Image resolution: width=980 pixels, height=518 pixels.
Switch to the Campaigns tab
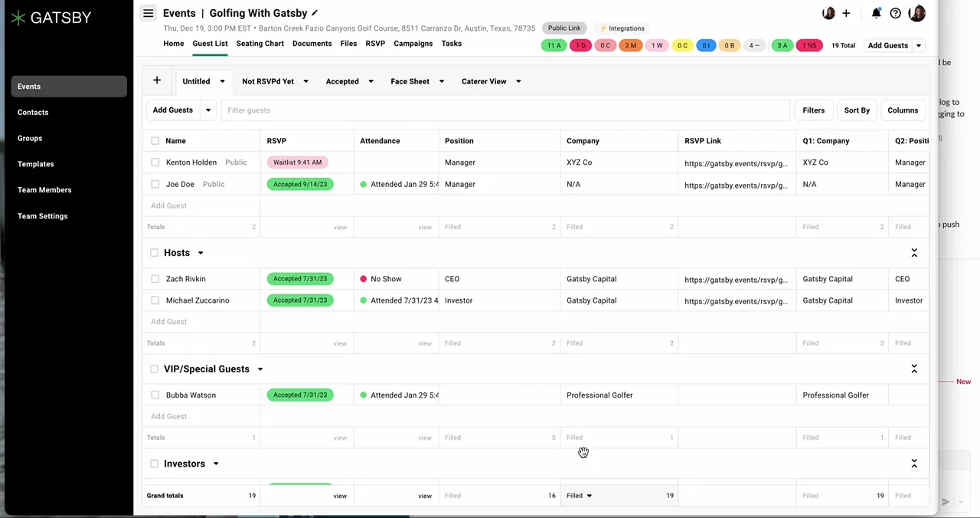413,44
